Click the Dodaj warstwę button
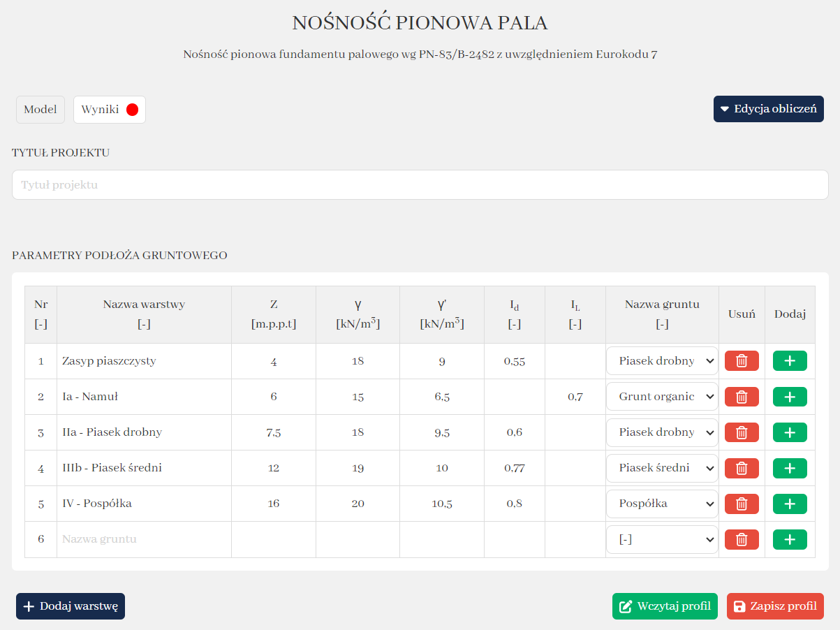 click(x=71, y=606)
